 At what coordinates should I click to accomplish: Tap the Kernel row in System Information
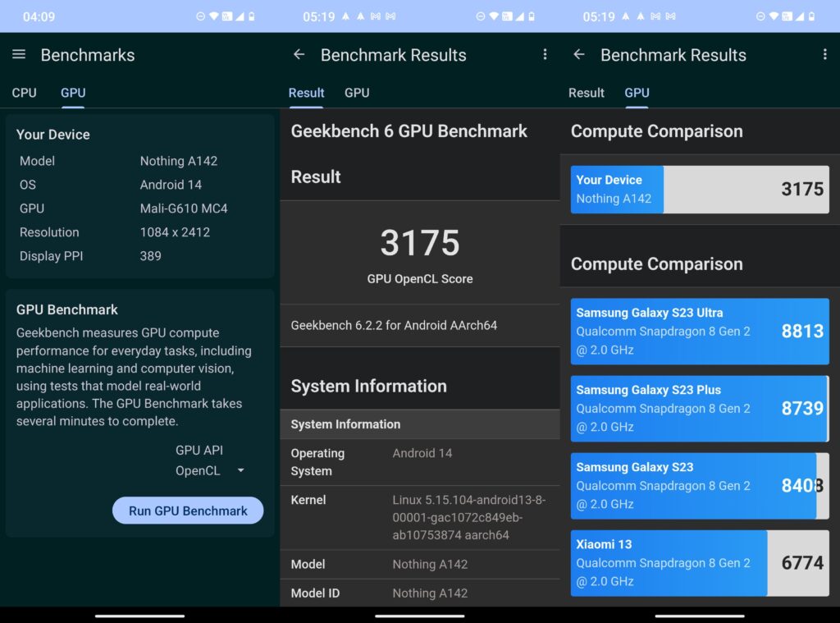click(419, 517)
